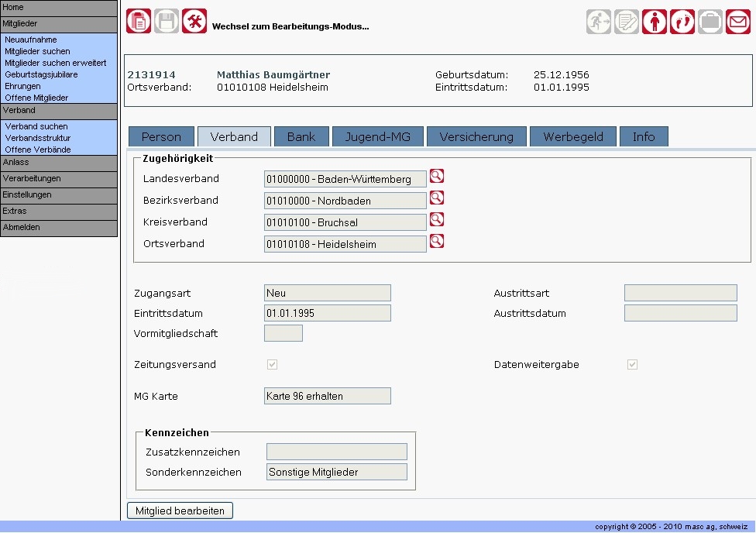
Task: Click magnifier icon beside Ortsverband field
Action: (437, 242)
